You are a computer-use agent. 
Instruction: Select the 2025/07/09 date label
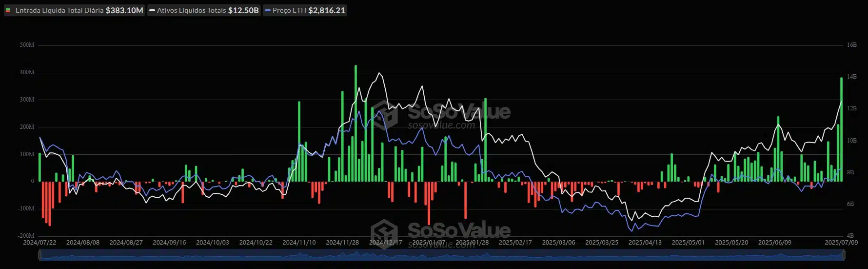[x=841, y=243]
